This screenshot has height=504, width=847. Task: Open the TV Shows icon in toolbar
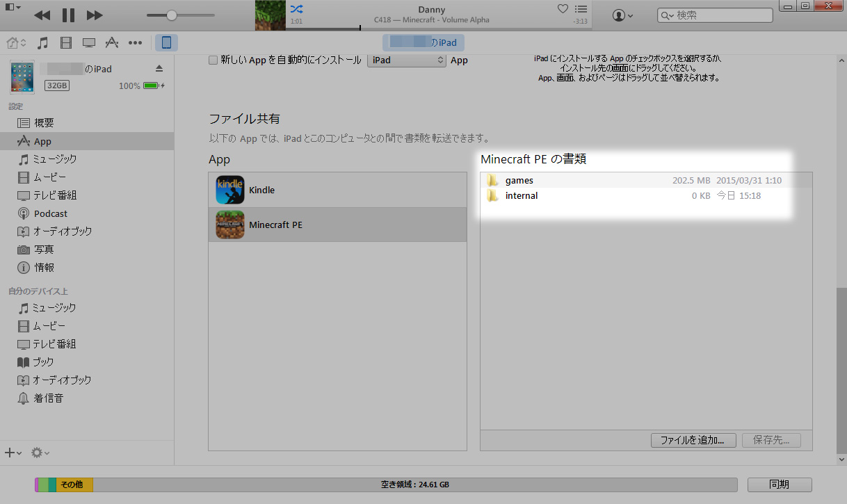[88, 43]
